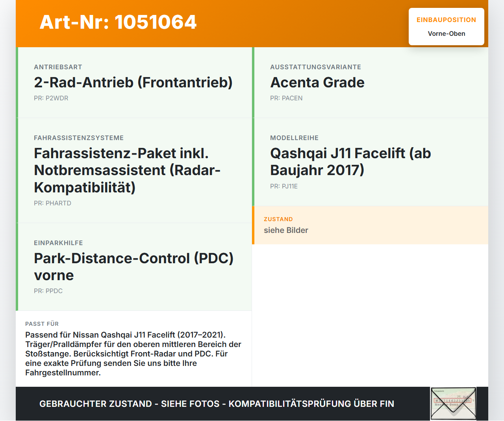
Task: Click the PR: PPDC code
Action: pos(48,291)
